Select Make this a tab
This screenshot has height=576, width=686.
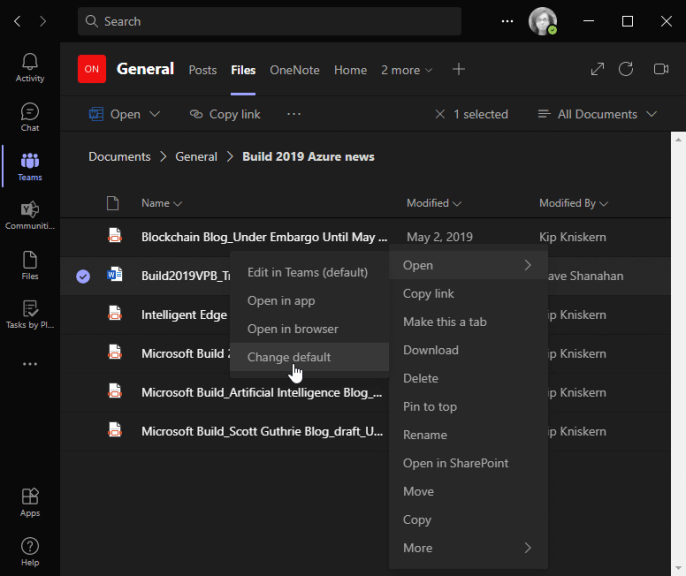pyautogui.click(x=468, y=321)
